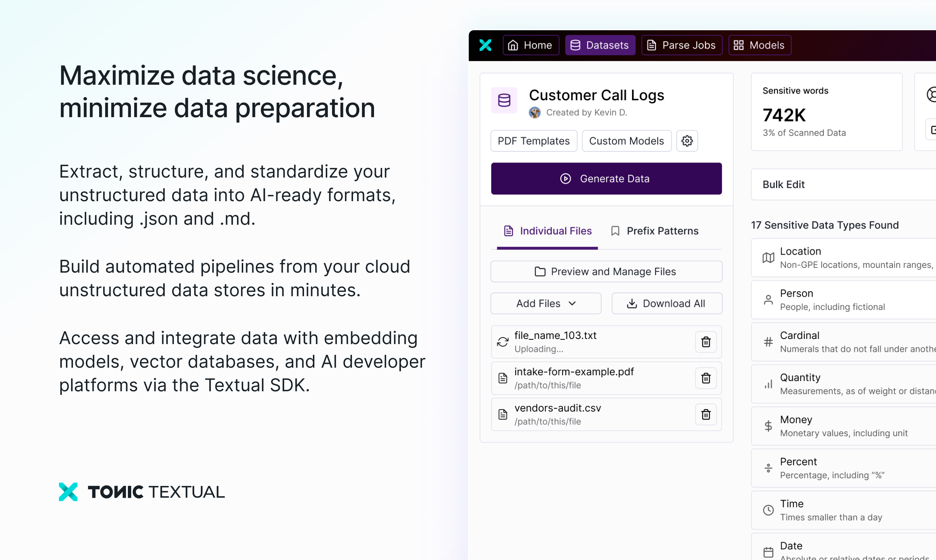Click Preview and Manage Files
Image resolution: width=936 pixels, height=560 pixels.
pos(606,272)
